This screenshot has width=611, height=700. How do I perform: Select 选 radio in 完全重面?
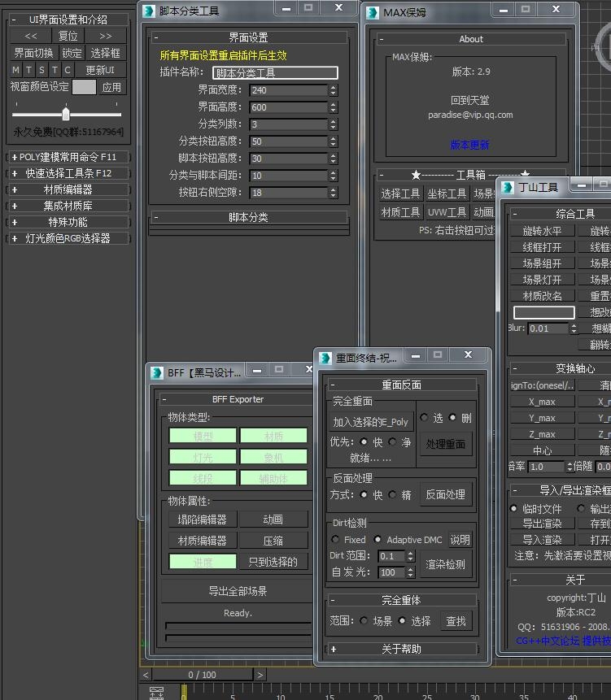click(424, 417)
